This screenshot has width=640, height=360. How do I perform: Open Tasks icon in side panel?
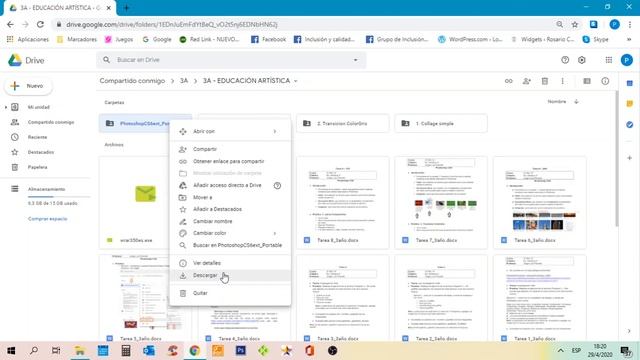(629, 124)
